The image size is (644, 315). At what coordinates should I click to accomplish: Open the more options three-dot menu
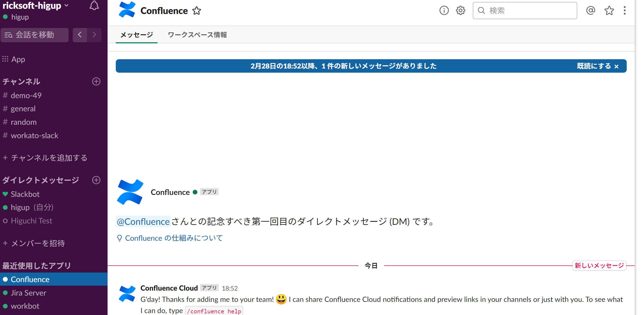[x=625, y=10]
